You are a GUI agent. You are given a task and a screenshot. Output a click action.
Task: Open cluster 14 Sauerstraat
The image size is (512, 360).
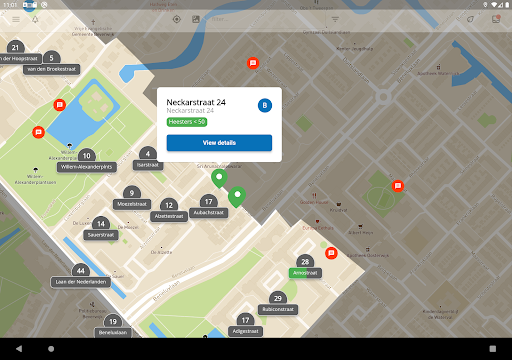point(101,229)
